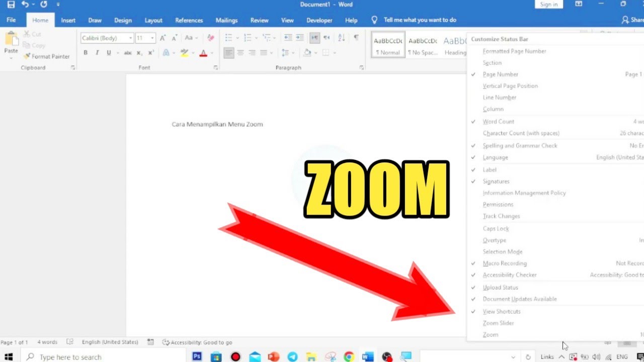Click the Save icon in title bar
Screen dimensions: 644x362
click(11, 5)
